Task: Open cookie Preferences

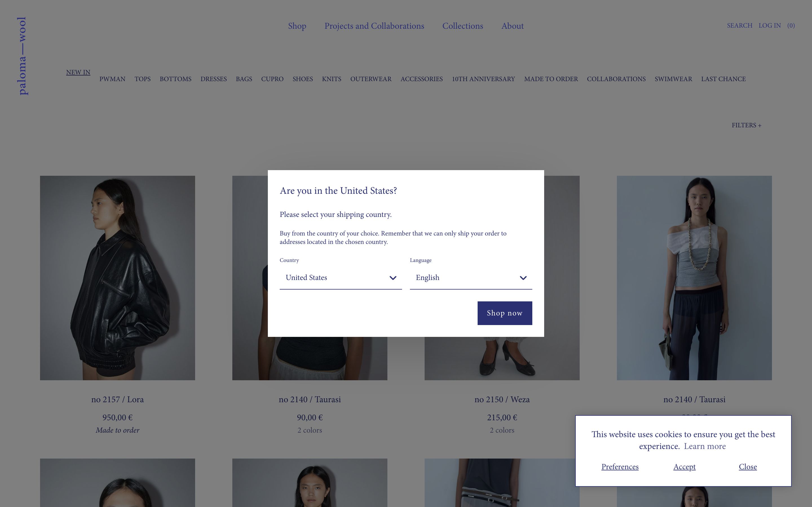Action: point(620,466)
